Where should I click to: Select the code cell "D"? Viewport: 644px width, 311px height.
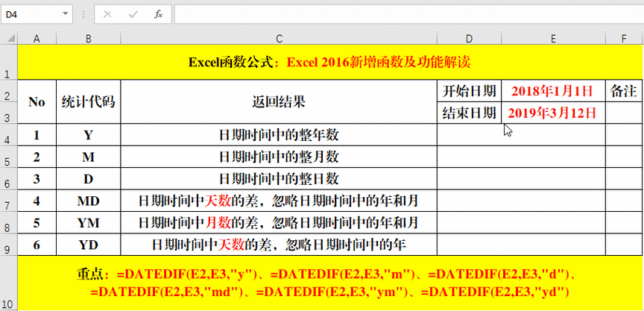coord(88,179)
